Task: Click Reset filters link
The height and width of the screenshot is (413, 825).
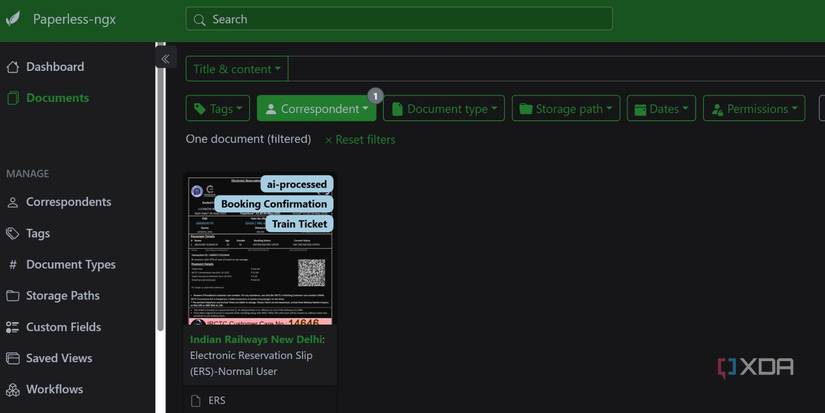Action: click(360, 139)
